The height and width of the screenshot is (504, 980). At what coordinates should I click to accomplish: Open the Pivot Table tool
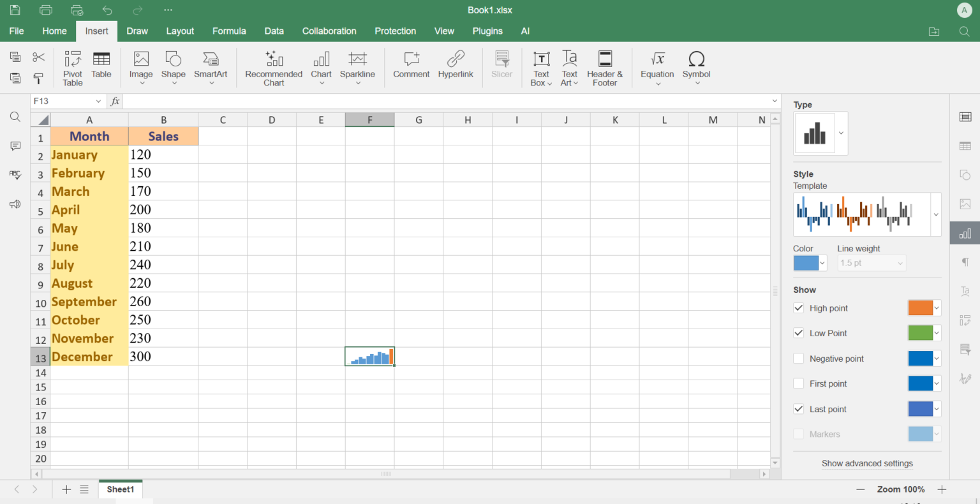click(72, 67)
